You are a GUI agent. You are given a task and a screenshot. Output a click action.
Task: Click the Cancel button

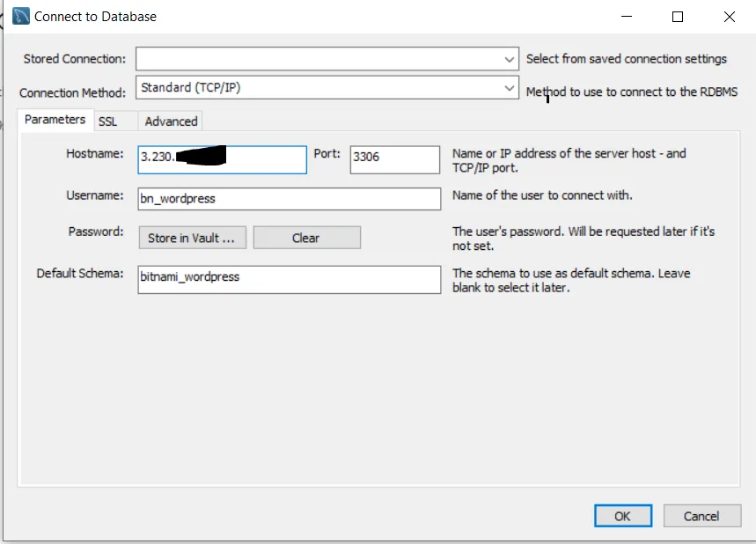tap(702, 516)
